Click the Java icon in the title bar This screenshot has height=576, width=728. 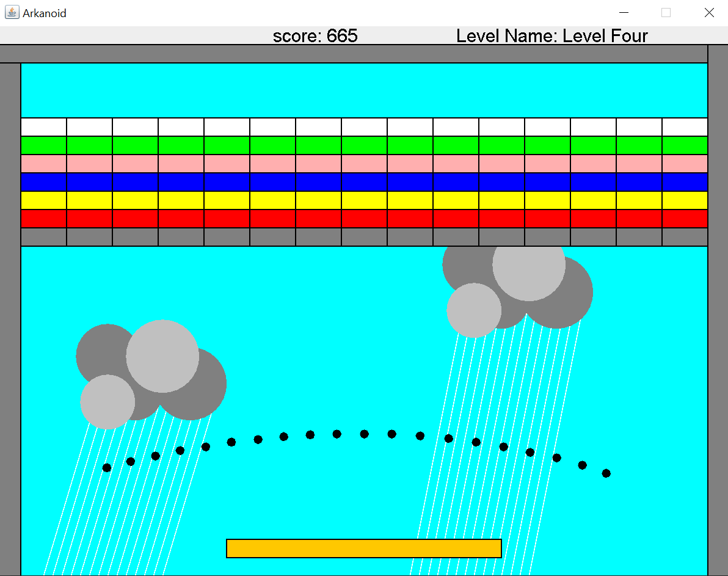pos(12,13)
